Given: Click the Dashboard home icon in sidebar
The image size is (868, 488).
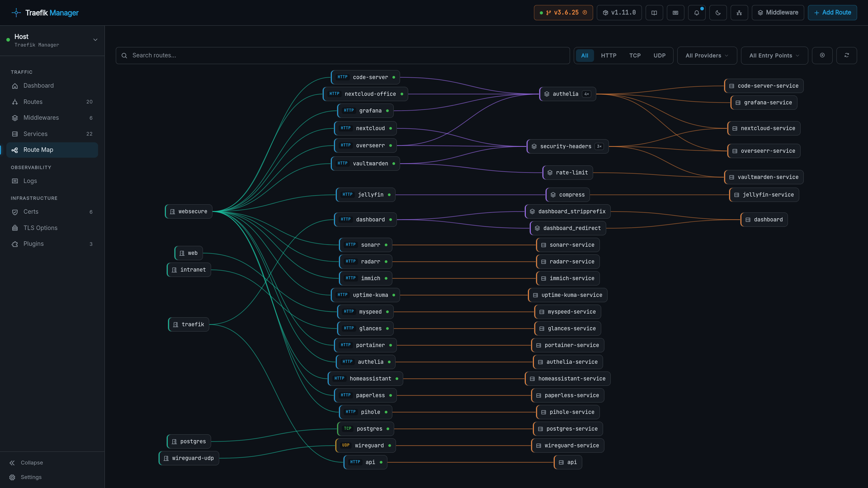Looking at the screenshot, I should [x=15, y=86].
